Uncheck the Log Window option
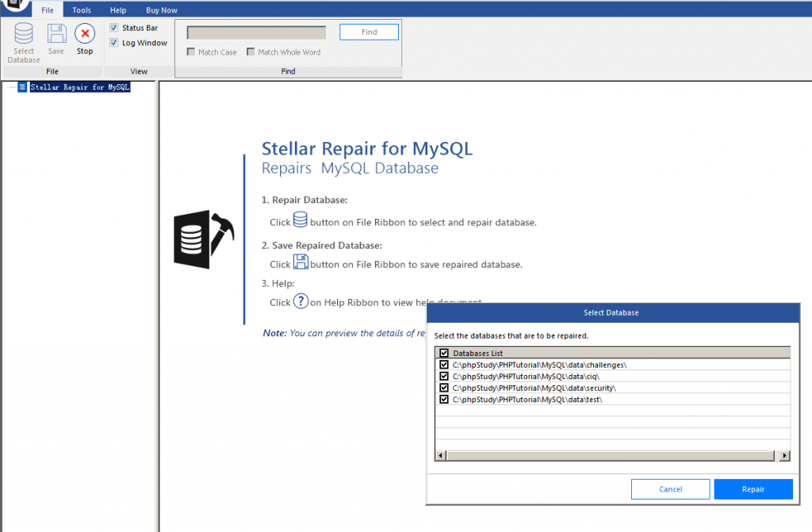The height and width of the screenshot is (532, 812). tap(114, 41)
